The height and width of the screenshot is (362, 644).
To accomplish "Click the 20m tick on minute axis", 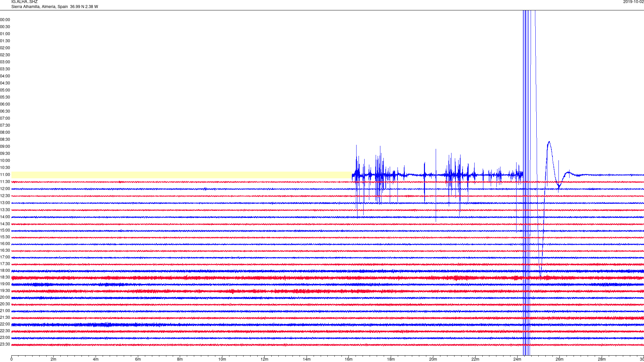I will [433, 359].
